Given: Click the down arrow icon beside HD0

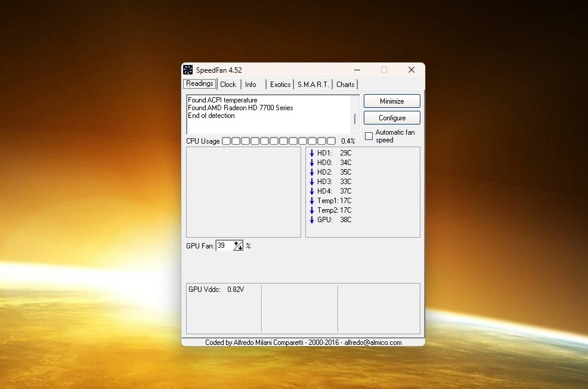Looking at the screenshot, I should (x=312, y=162).
